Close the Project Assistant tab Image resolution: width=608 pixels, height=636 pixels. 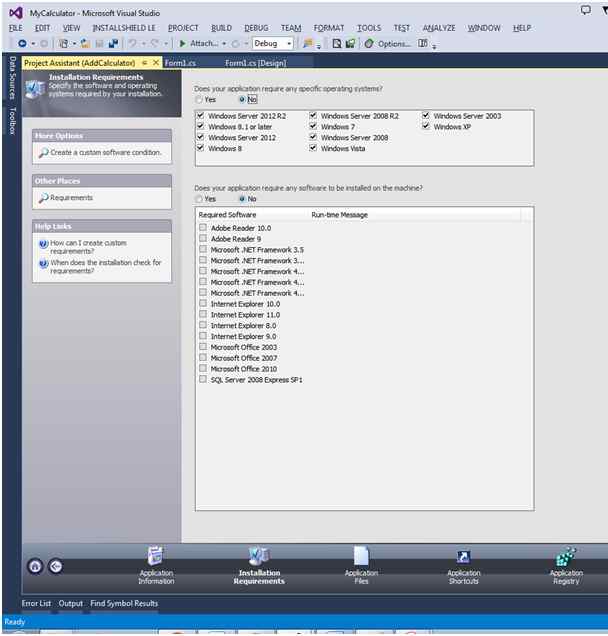(156, 63)
